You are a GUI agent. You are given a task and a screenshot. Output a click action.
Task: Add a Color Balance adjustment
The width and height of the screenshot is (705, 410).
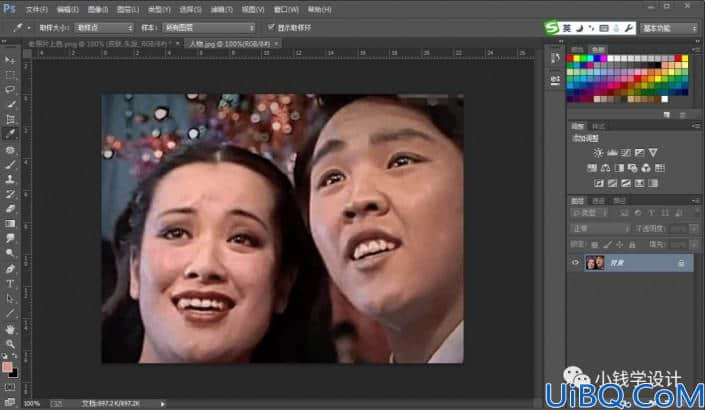605,168
